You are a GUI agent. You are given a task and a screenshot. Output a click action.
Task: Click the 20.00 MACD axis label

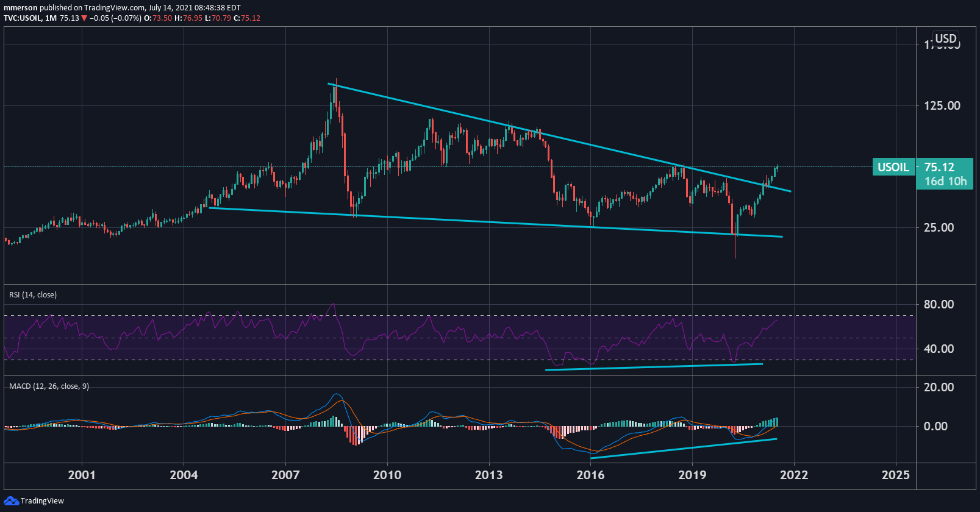(x=939, y=387)
